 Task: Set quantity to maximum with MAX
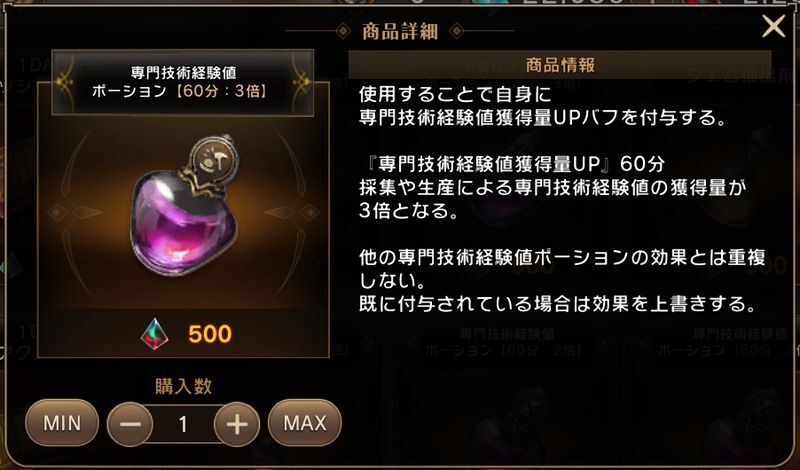305,423
